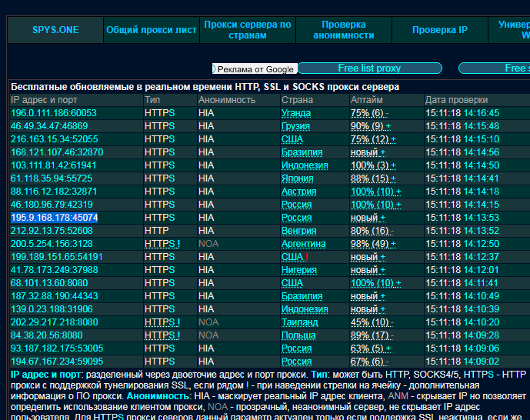This screenshot has width=530, height=420.
Task: Click the Реклама от Google label
Action: point(255,69)
